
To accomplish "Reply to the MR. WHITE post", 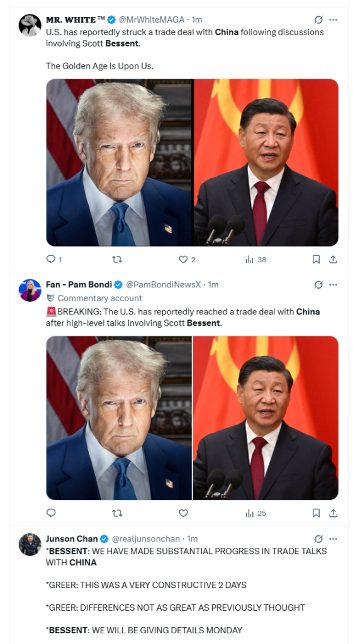I will pos(51,259).
